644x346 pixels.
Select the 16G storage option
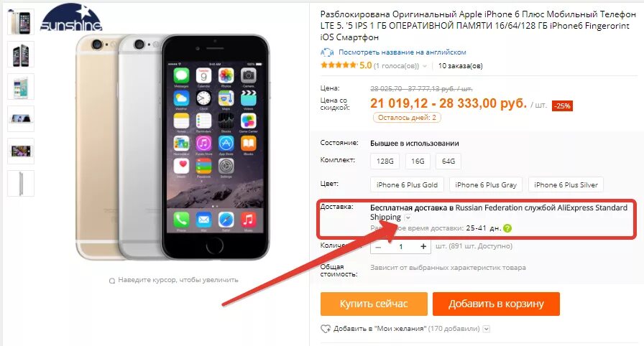tap(418, 161)
